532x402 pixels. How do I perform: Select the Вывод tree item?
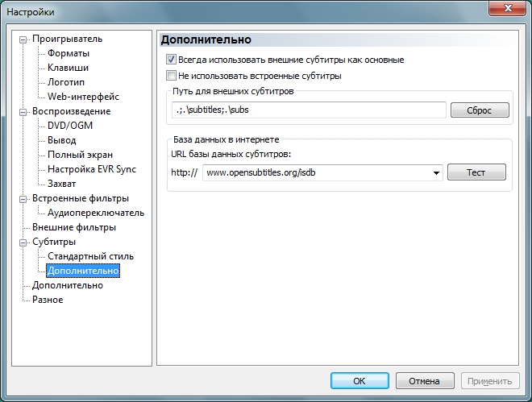[62, 140]
